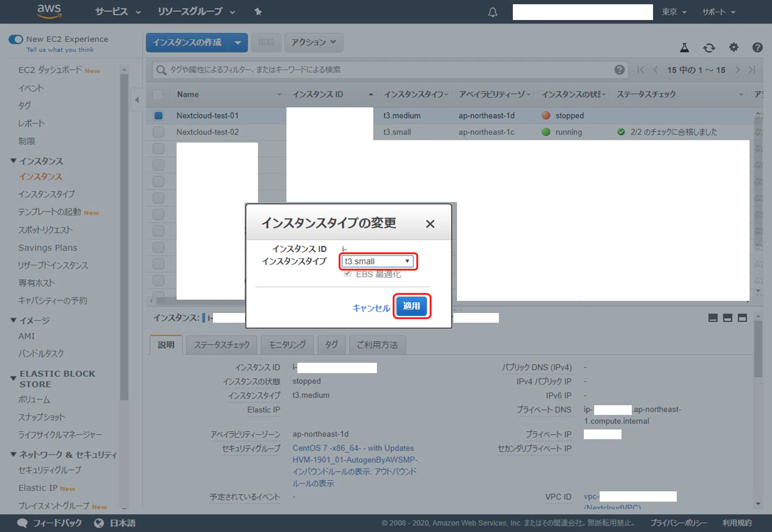772x532 pixels.
Task: Switch to the ご利用方法 tab
Action: [x=378, y=345]
